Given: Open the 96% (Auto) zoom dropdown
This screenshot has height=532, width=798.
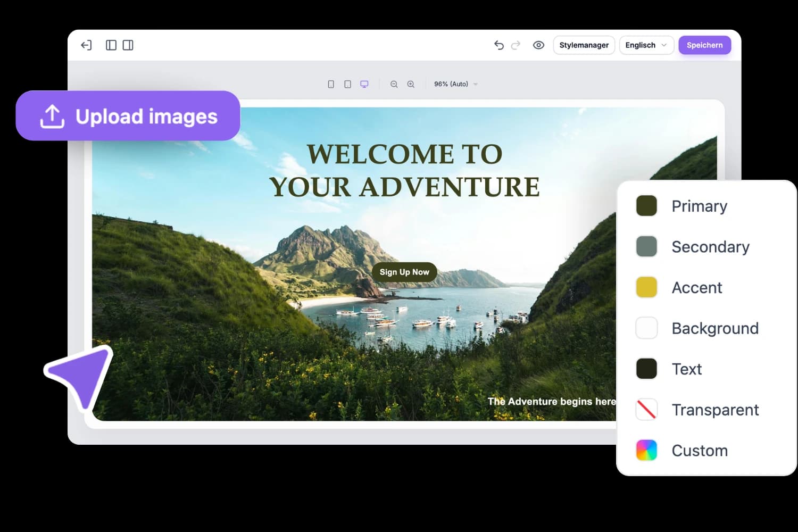Looking at the screenshot, I should pyautogui.click(x=455, y=84).
